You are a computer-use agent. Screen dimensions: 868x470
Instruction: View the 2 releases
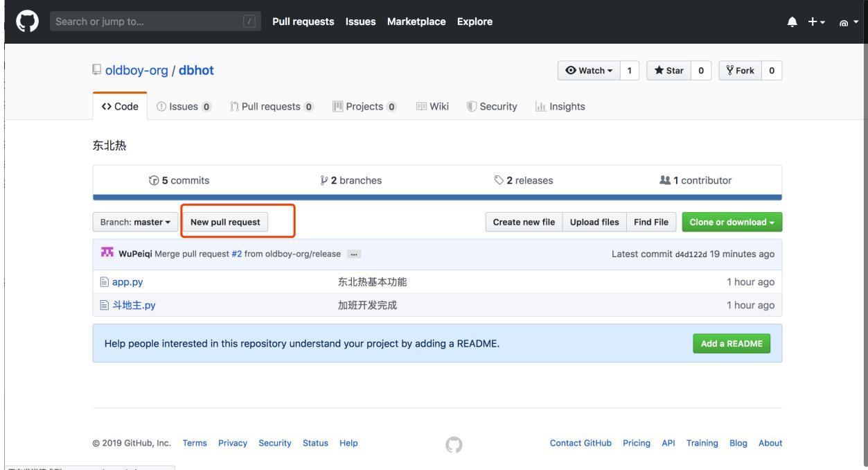524,180
